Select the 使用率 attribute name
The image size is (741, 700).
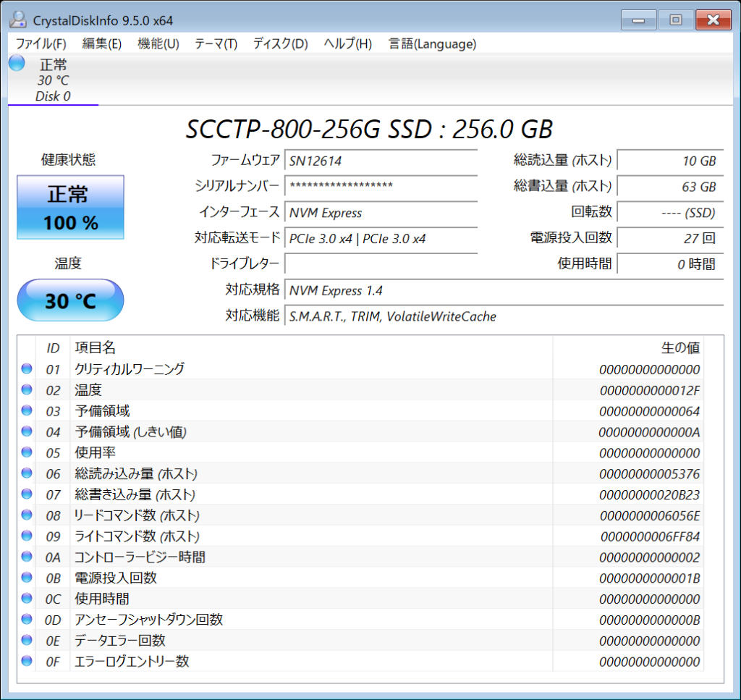(x=95, y=452)
